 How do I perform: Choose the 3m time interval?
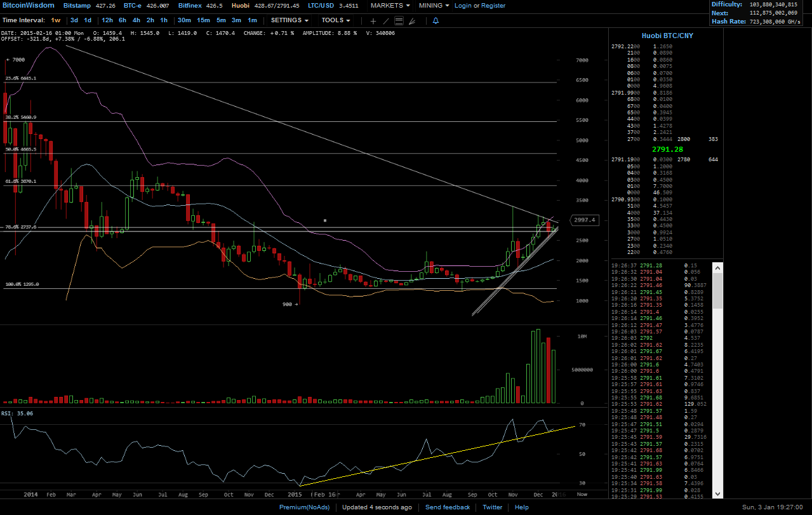(x=236, y=20)
